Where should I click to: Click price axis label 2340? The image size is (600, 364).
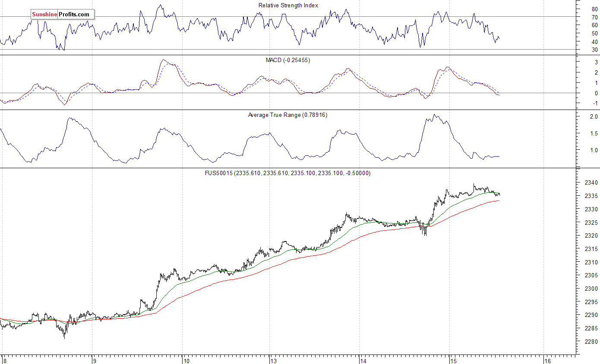click(x=591, y=183)
